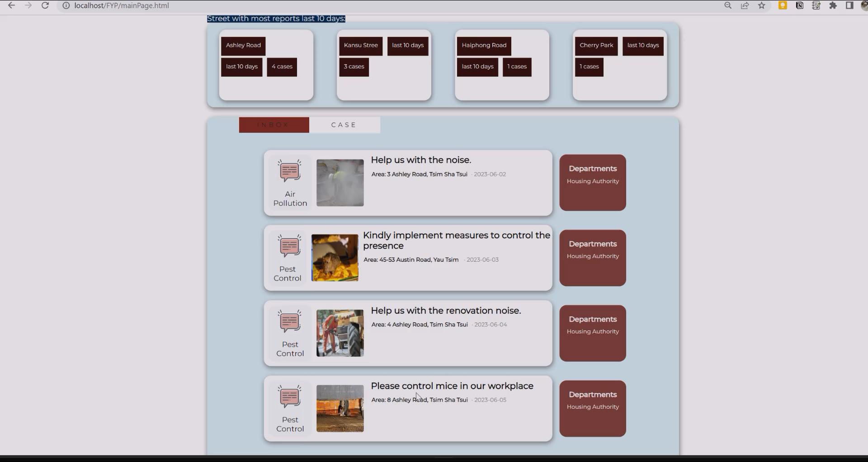Click the Ashley Road street tag
Image resolution: width=868 pixels, height=462 pixels.
coord(243,45)
